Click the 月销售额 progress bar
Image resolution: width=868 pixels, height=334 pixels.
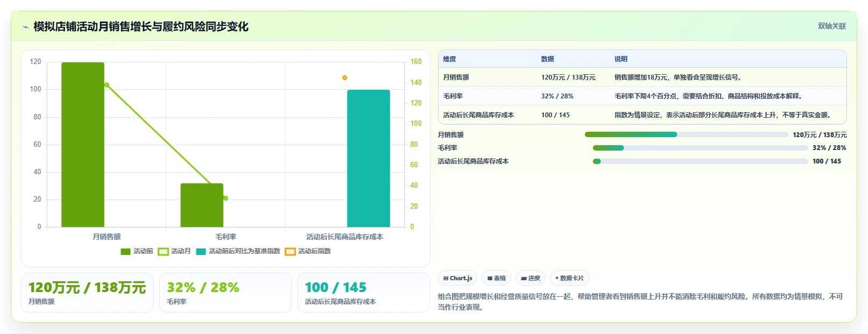tap(686, 134)
